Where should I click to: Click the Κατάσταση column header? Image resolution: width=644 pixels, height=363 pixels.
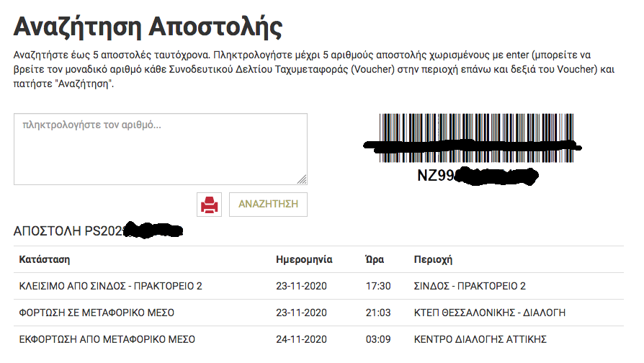(44, 259)
